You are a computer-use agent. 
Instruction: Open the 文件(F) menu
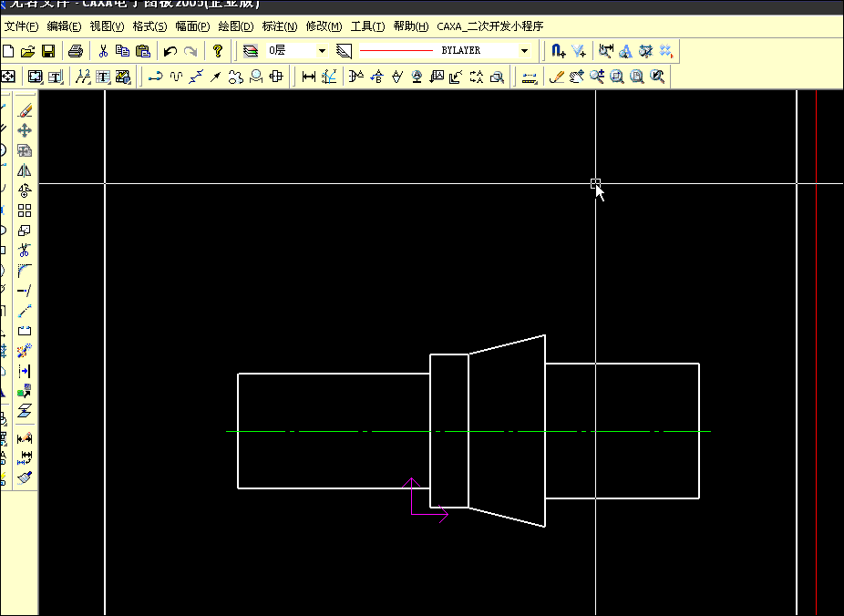[21, 26]
